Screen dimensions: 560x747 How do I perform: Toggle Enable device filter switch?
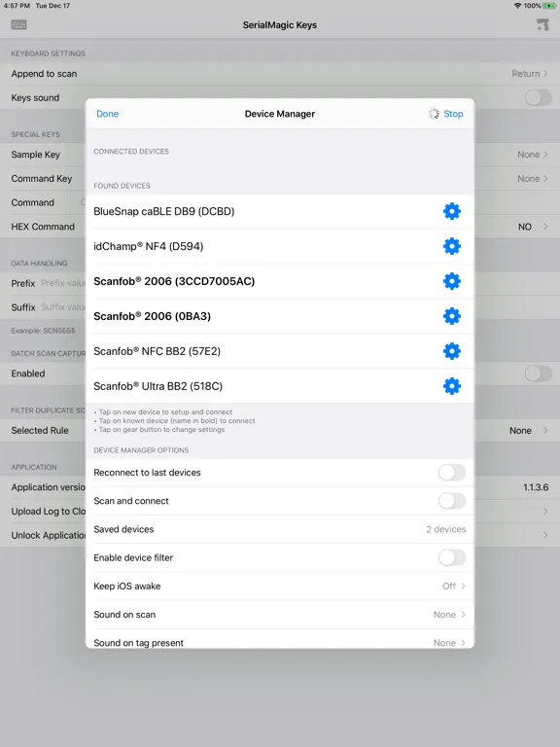pyautogui.click(x=452, y=557)
